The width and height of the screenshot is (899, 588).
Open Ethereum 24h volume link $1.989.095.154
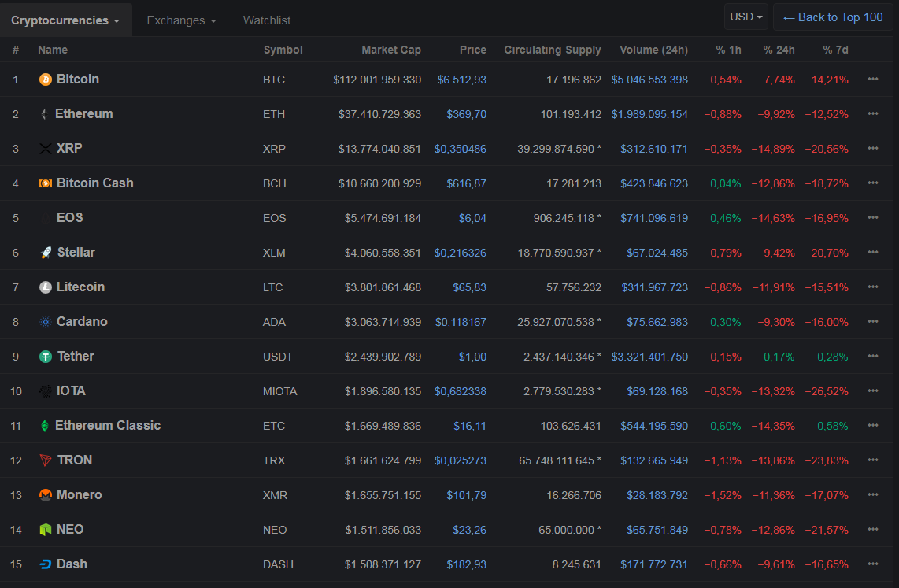tap(649, 114)
